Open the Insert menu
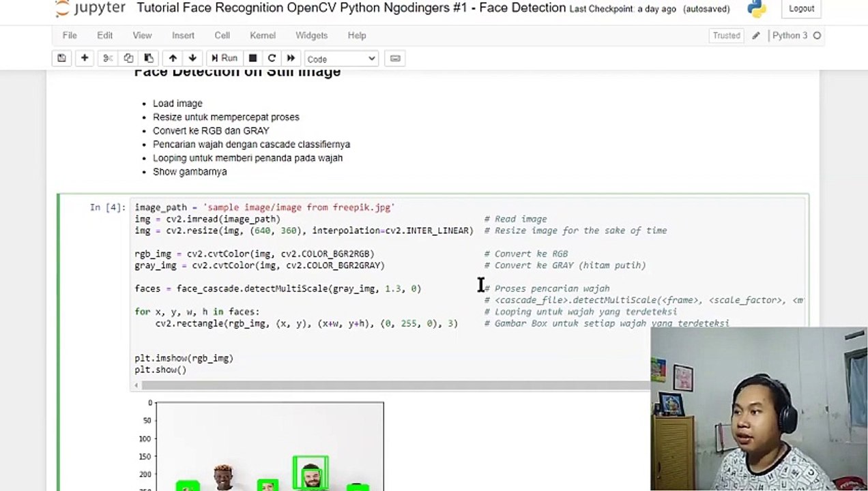 (x=183, y=35)
